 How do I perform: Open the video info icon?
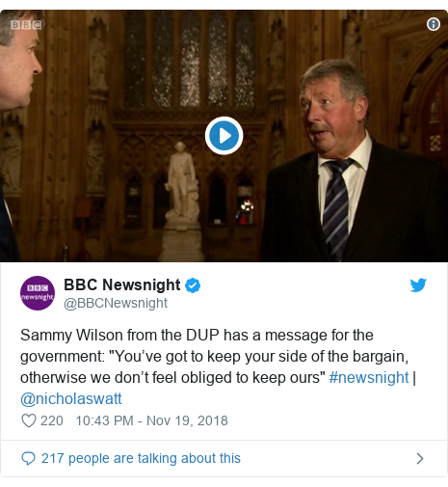tap(434, 24)
